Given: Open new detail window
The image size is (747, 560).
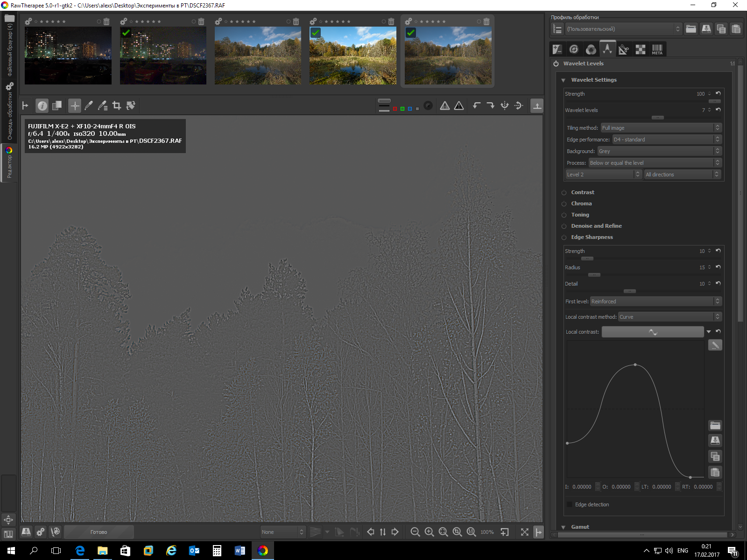Looking at the screenshot, I should [x=505, y=532].
